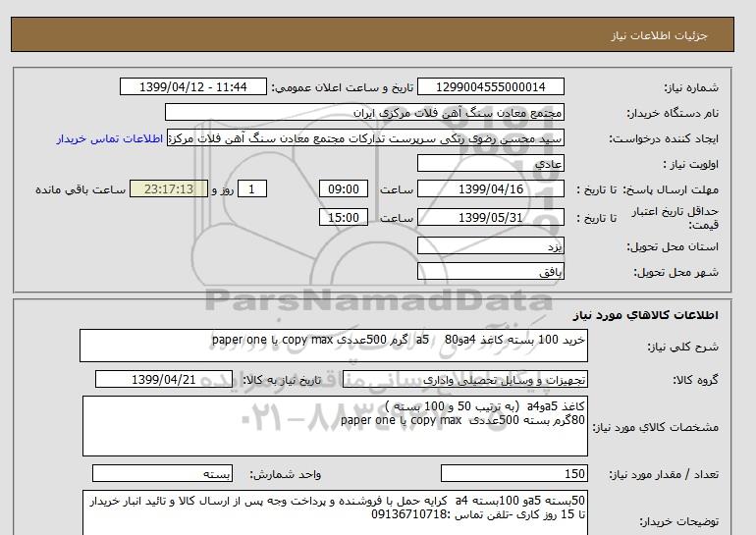
Task: Select the request creator field
Action: 365,138
